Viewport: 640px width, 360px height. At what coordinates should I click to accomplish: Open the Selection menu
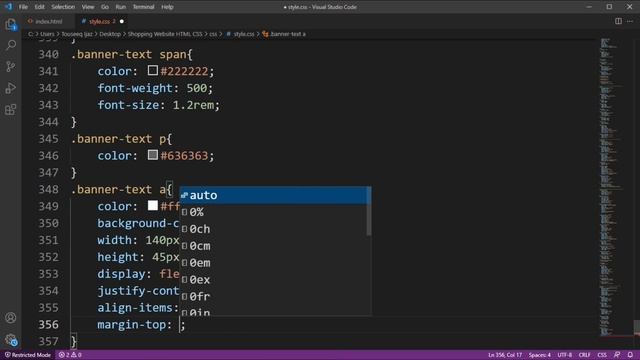pyautogui.click(x=63, y=7)
